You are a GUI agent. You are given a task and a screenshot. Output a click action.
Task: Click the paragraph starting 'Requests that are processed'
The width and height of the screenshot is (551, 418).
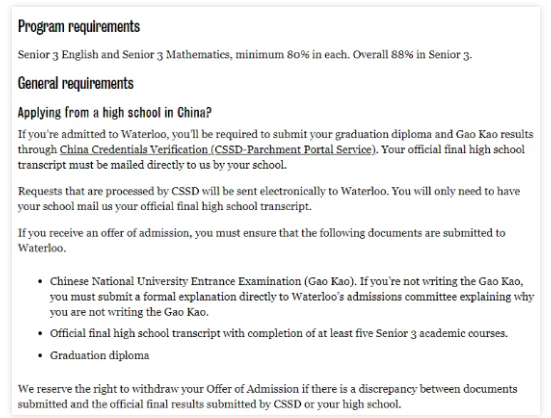click(269, 198)
